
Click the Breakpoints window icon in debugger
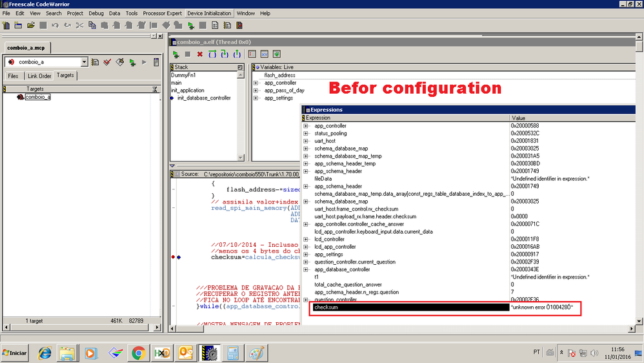(252, 54)
